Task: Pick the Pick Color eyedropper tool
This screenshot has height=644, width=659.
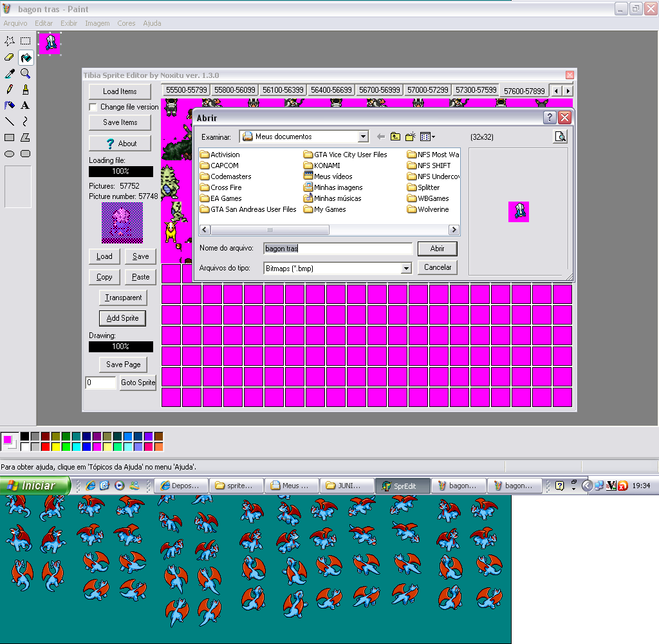Action: point(10,73)
